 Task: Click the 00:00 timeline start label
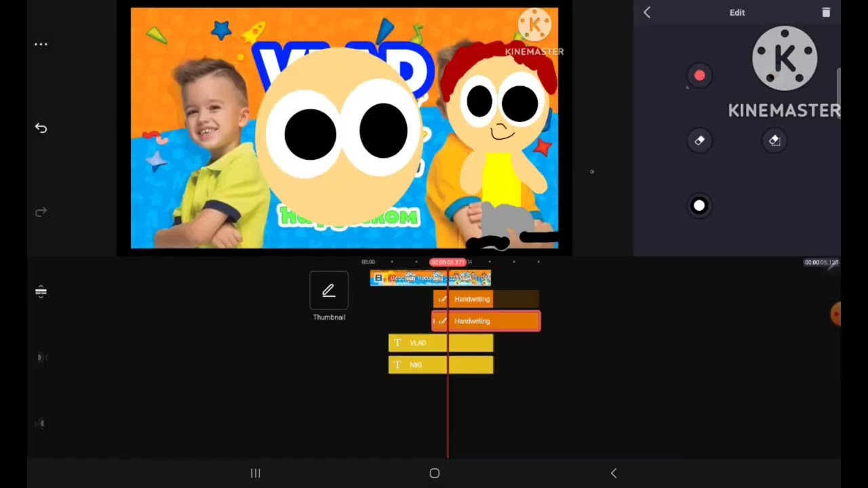tap(368, 262)
